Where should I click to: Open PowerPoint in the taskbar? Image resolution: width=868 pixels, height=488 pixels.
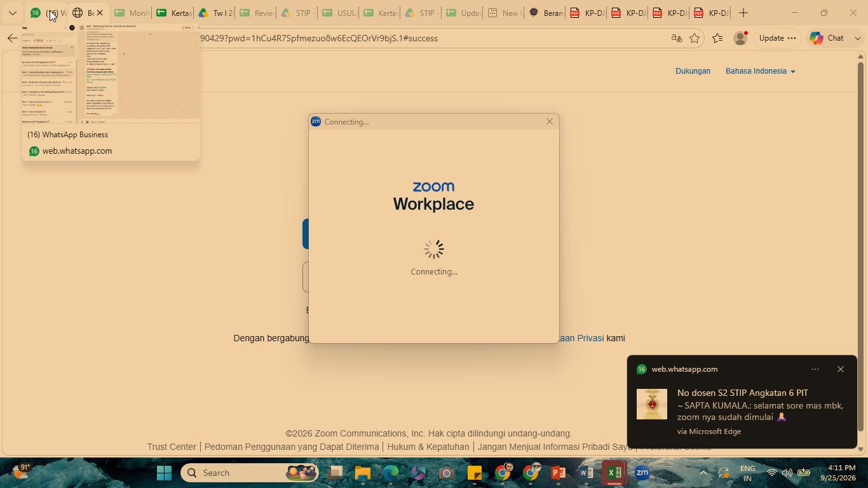pyautogui.click(x=558, y=473)
